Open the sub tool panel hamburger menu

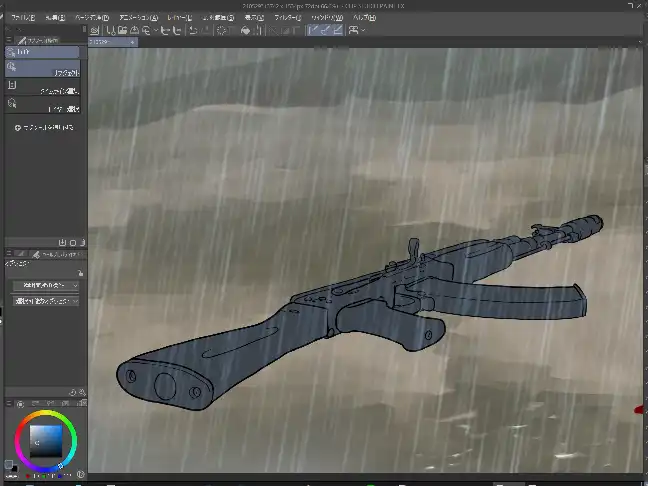point(8,39)
